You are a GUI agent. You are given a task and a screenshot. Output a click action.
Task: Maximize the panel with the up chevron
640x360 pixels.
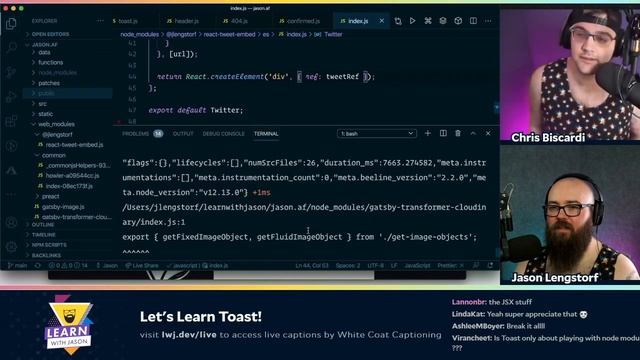(x=473, y=133)
